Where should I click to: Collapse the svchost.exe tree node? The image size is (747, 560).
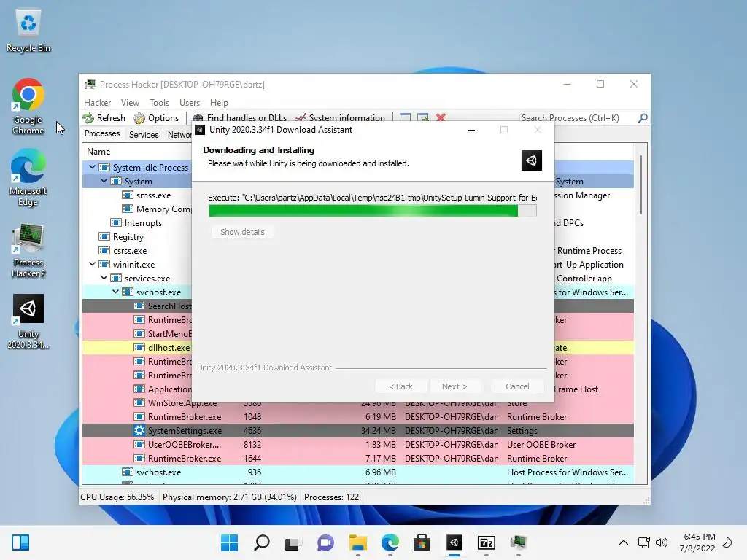point(115,292)
